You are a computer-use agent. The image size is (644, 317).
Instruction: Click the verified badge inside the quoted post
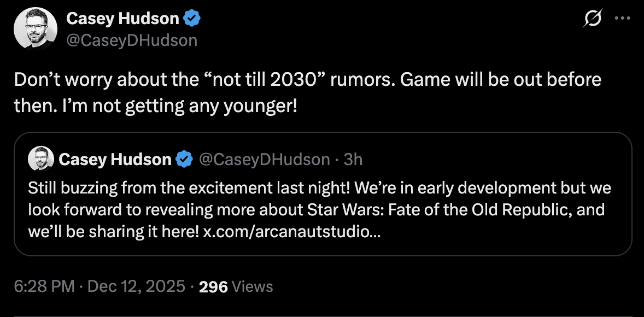coord(185,160)
